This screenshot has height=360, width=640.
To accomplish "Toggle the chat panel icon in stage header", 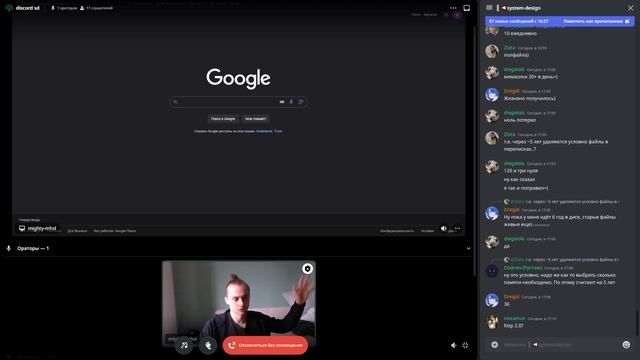I will click(467, 8).
